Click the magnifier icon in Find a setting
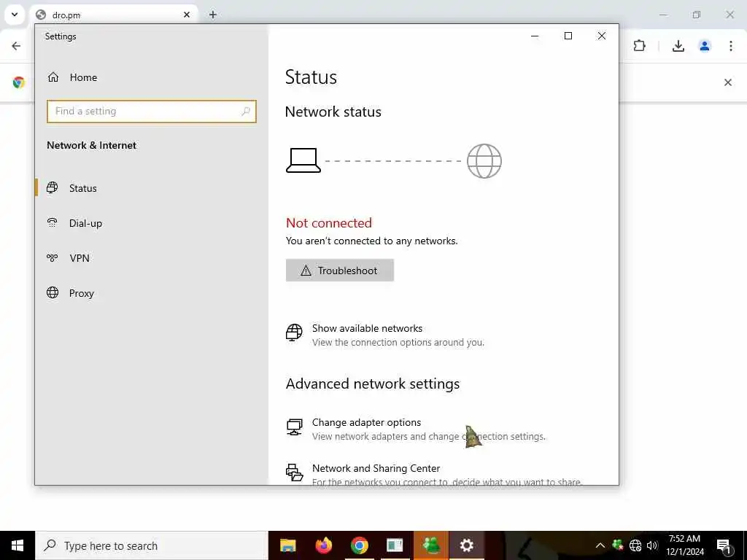747x560 pixels. (246, 112)
